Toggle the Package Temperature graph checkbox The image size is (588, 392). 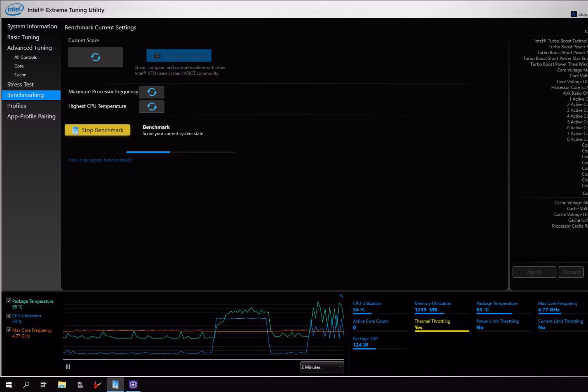coord(9,301)
